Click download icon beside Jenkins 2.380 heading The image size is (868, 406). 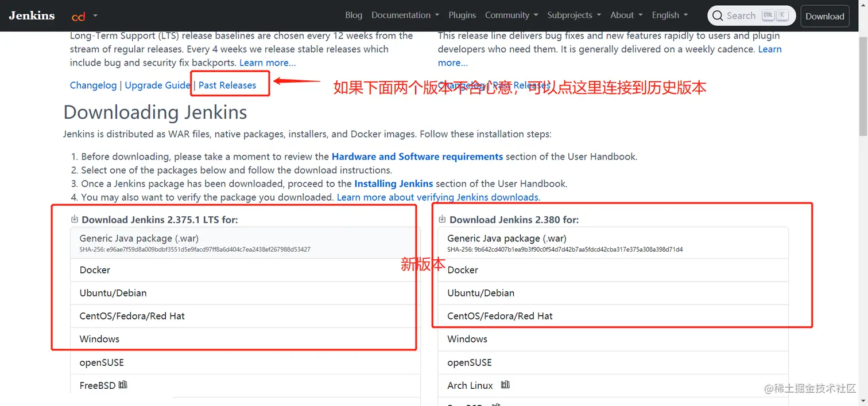click(443, 219)
